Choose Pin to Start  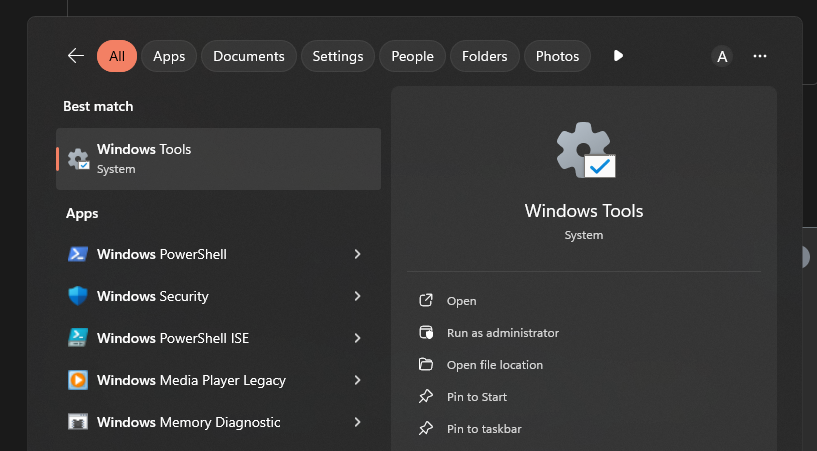pyautogui.click(x=477, y=397)
